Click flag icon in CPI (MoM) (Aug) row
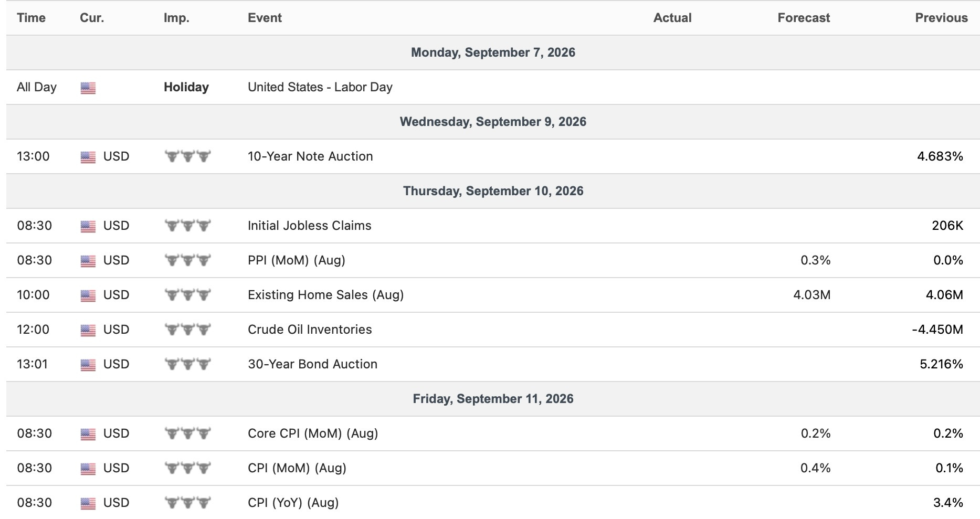The height and width of the screenshot is (519, 980). (88, 469)
